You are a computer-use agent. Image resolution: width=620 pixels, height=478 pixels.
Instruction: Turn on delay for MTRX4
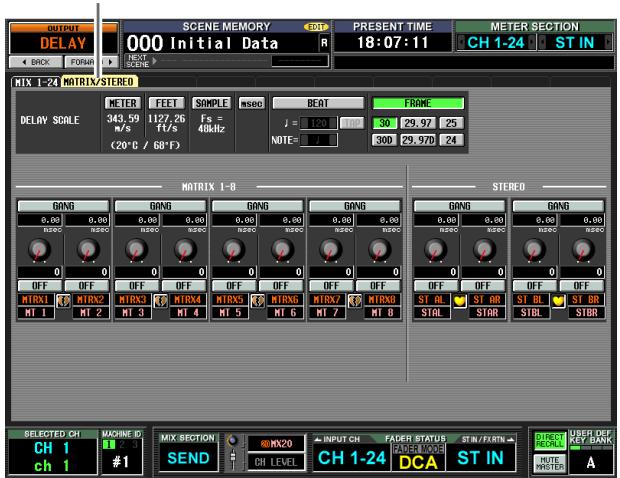(184, 285)
